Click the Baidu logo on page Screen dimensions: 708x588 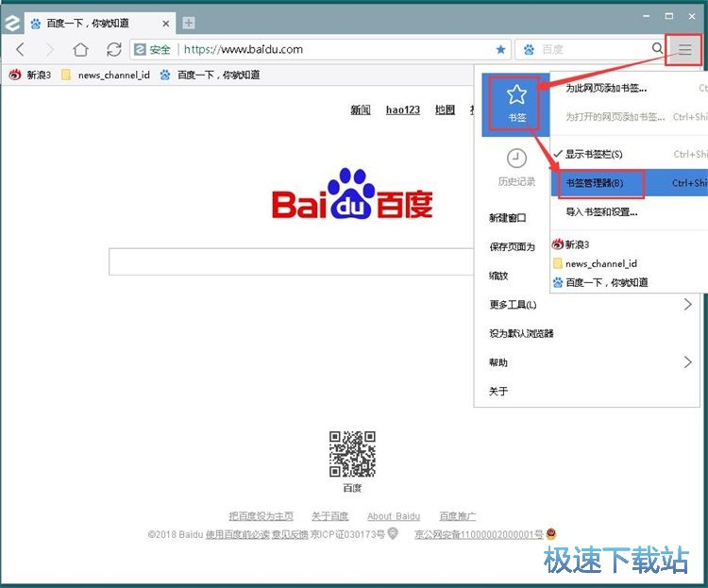click(x=352, y=194)
